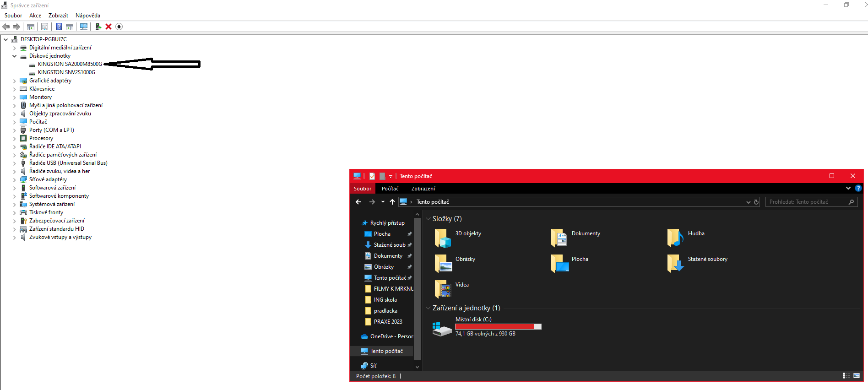Click the update device driver toolbar icon

(98, 27)
